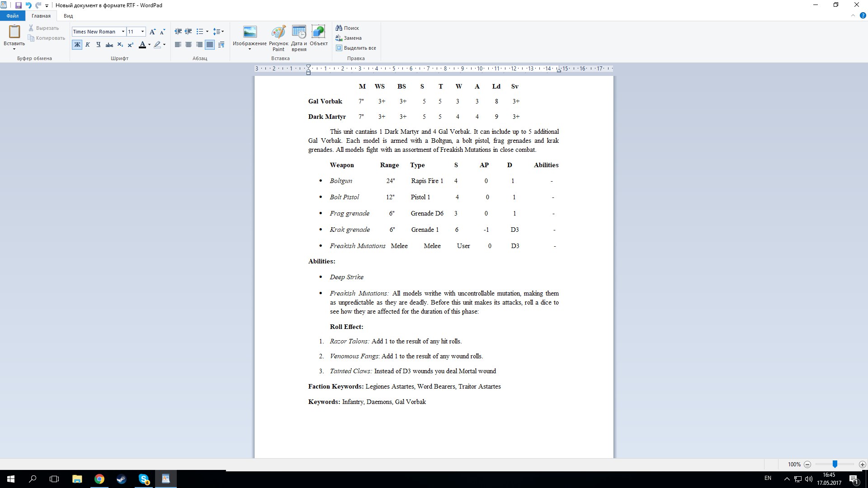The image size is (868, 488).
Task: Toggle superscript formatting
Action: tap(130, 45)
